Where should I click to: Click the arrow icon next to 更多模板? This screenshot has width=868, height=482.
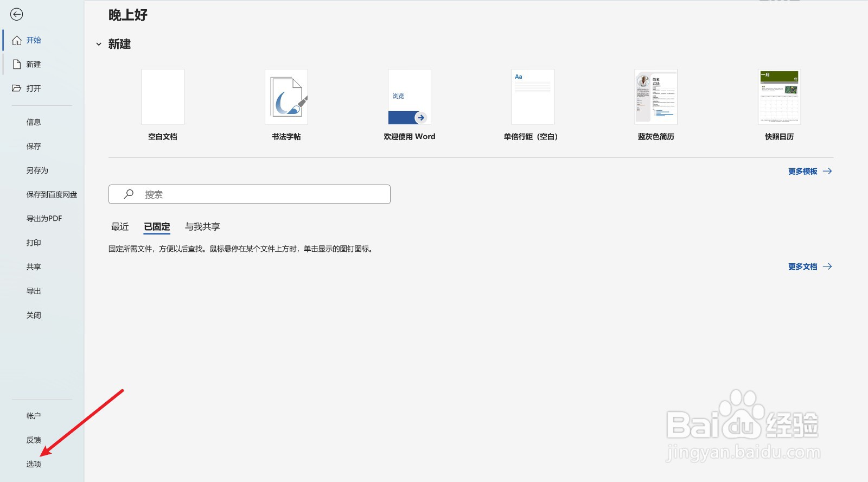(x=827, y=171)
